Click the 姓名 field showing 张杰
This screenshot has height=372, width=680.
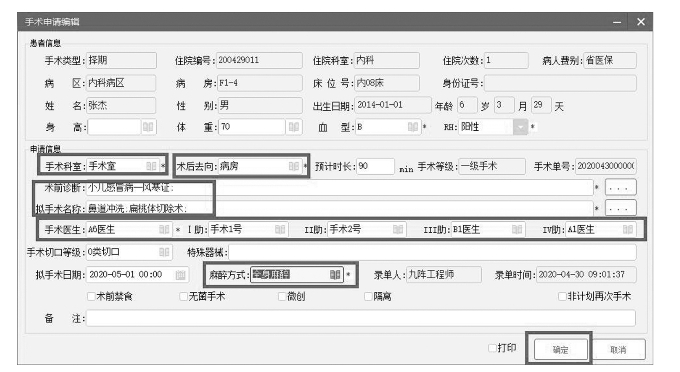[x=121, y=105]
